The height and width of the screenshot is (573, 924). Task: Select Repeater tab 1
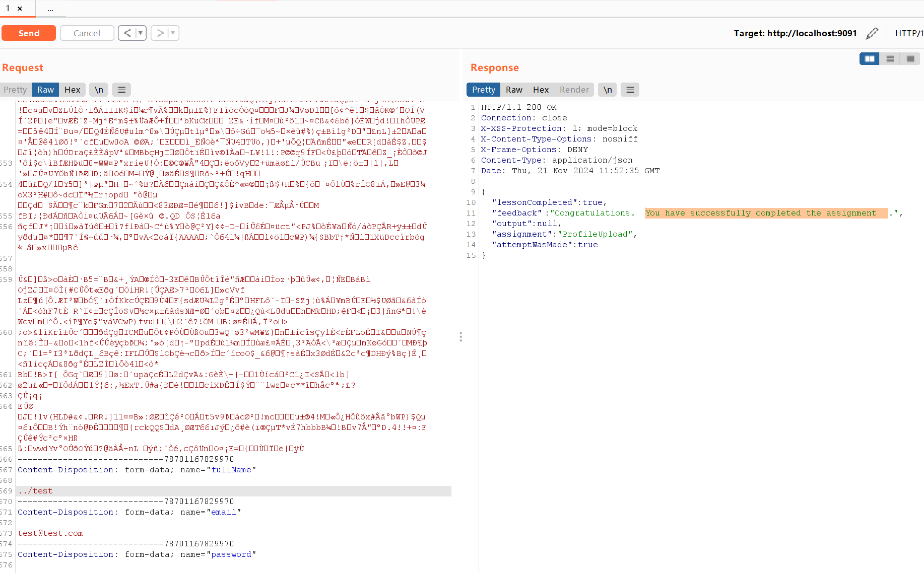point(8,9)
